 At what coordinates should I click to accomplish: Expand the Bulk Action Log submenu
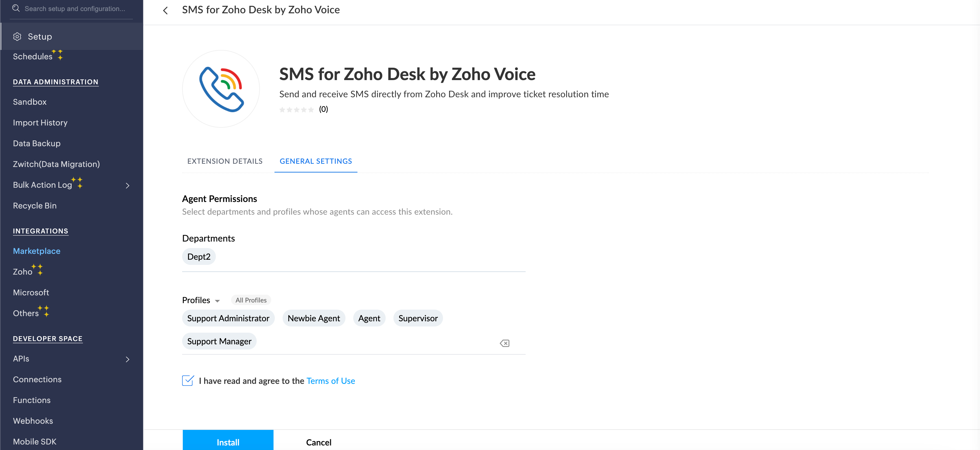pyautogui.click(x=127, y=185)
